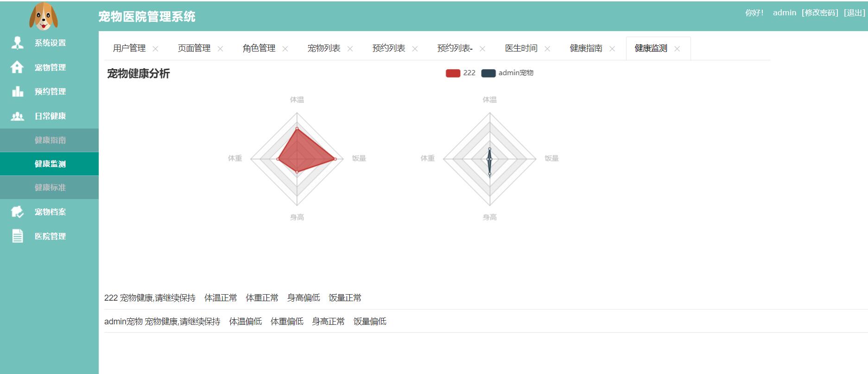868x374 pixels.
Task: Click 体温正常 in the 222 row
Action: (x=221, y=298)
